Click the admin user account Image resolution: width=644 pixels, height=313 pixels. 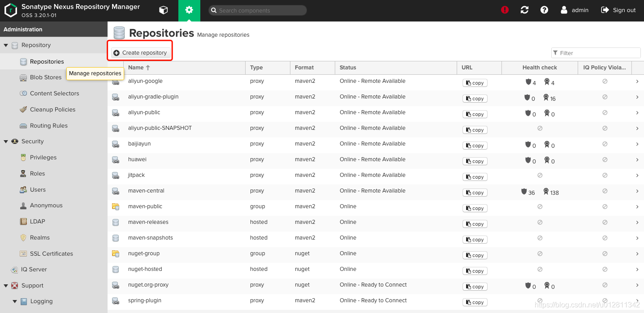pos(575,10)
